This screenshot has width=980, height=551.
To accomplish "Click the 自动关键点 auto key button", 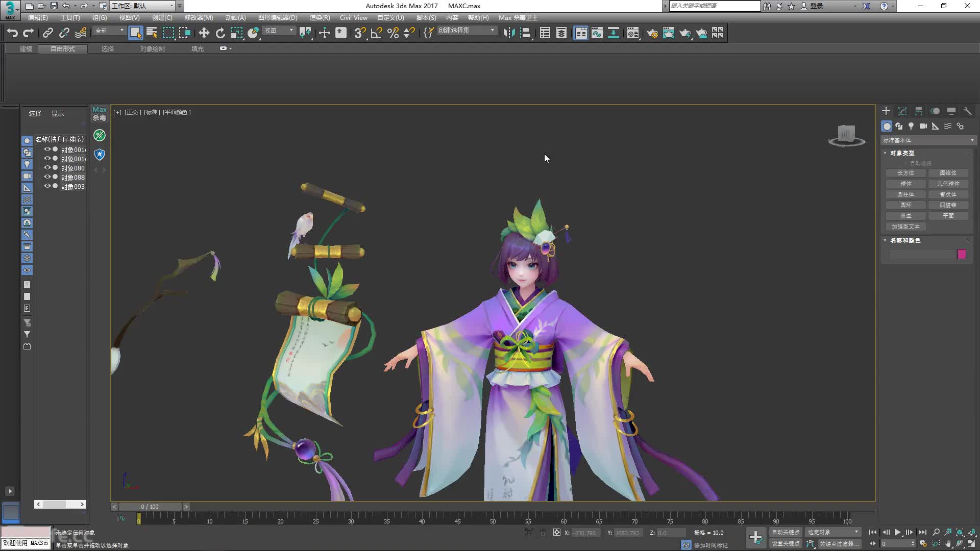I will point(786,532).
